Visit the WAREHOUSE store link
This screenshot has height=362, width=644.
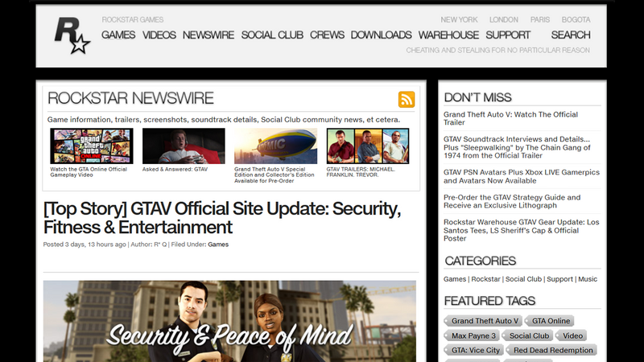(x=448, y=35)
